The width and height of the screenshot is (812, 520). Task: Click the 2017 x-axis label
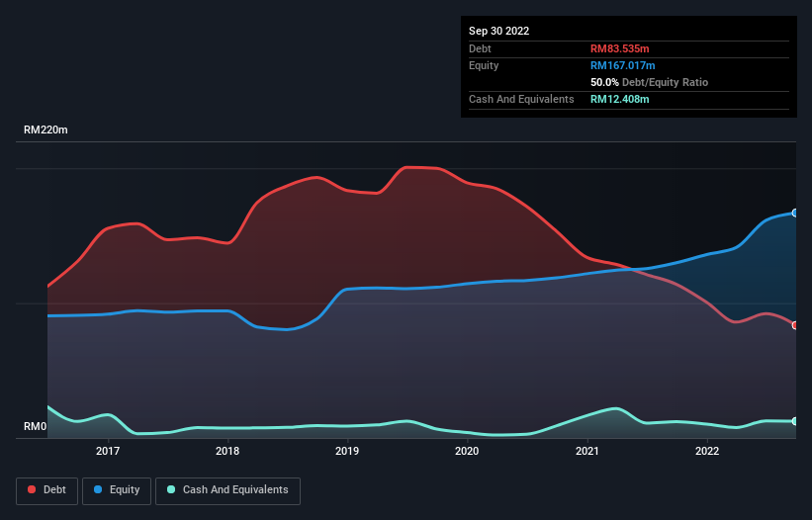(108, 451)
